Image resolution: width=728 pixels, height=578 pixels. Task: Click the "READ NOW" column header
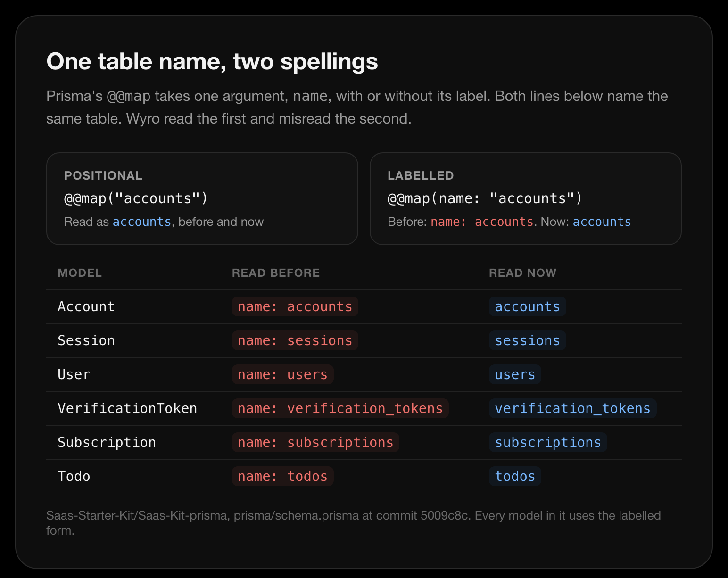(522, 273)
